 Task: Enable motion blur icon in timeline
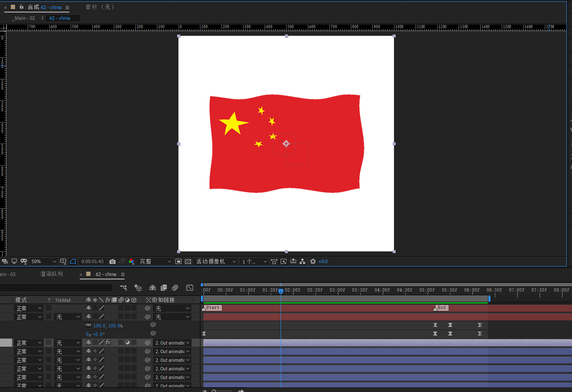[175, 288]
